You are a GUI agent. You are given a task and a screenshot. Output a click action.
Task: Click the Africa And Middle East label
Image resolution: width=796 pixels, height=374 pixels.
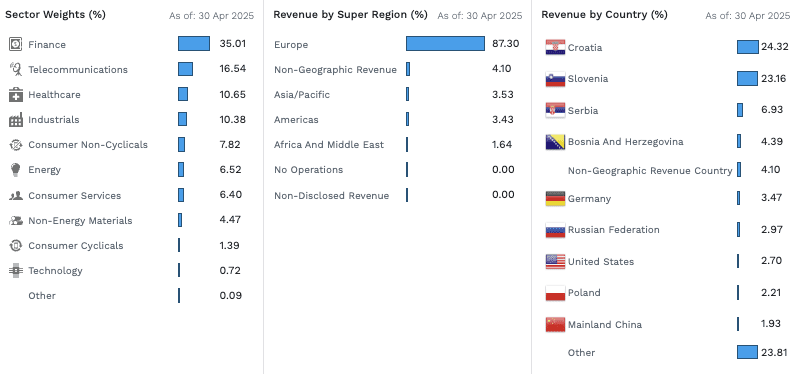pos(329,145)
